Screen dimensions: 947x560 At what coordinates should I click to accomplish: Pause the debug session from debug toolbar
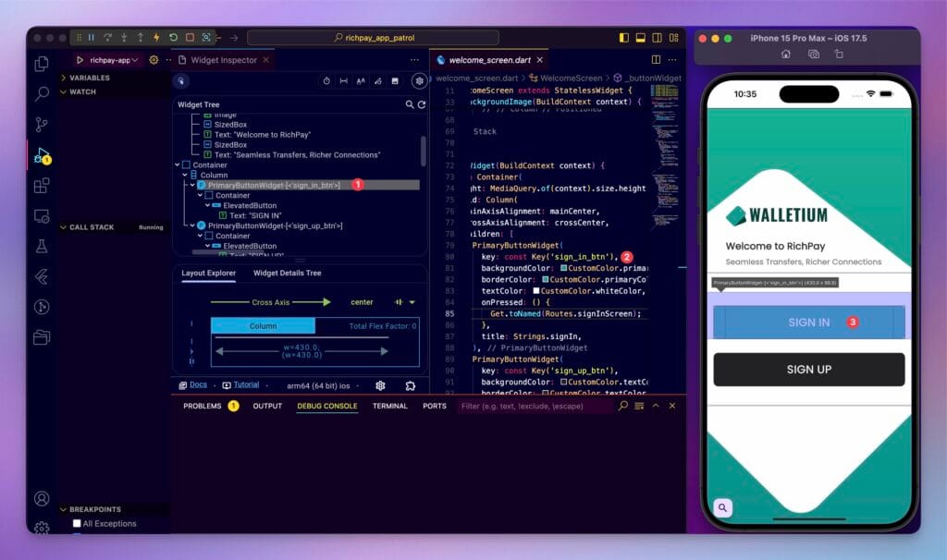point(91,37)
